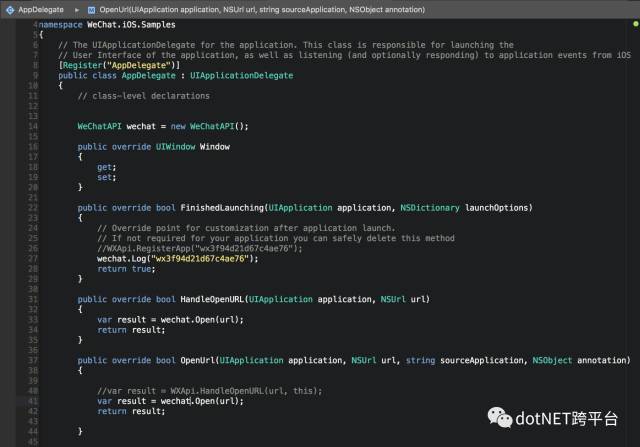This screenshot has height=447, width=640.
Task: Click the NSDictionary launchOptions parameter
Action: 464,208
